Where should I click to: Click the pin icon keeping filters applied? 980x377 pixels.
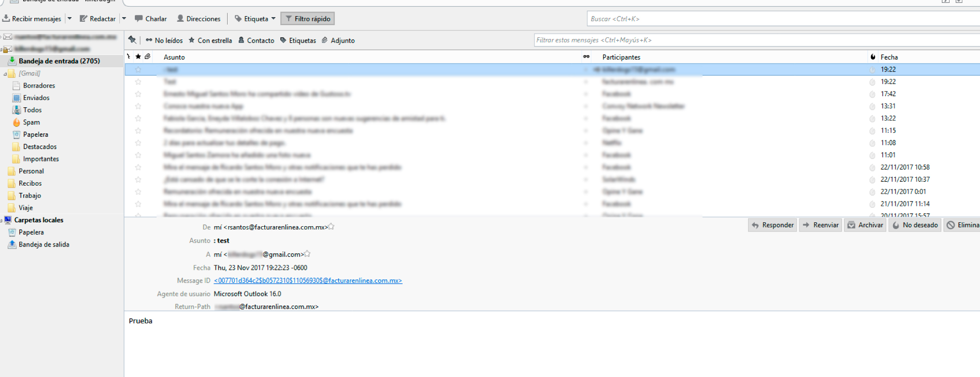(x=132, y=40)
